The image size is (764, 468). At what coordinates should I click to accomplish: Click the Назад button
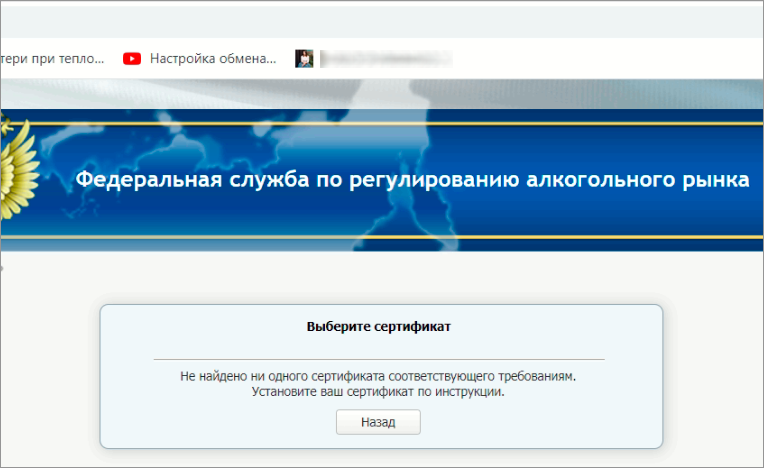pos(378,422)
